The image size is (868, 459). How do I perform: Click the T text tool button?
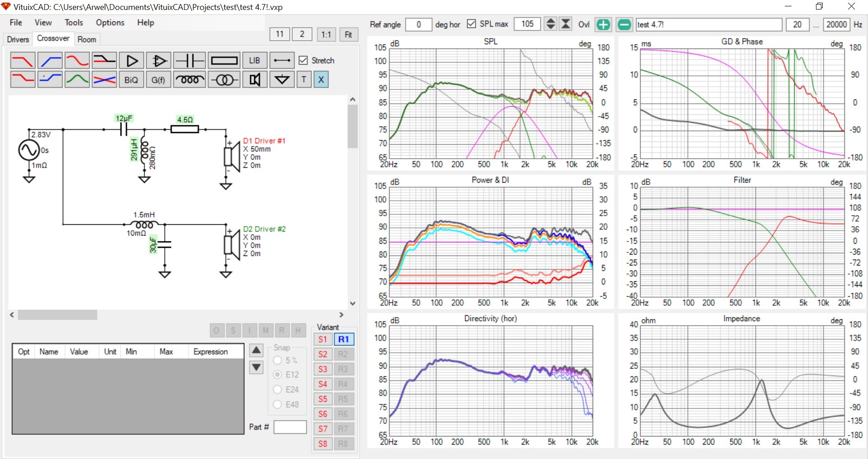pos(304,80)
